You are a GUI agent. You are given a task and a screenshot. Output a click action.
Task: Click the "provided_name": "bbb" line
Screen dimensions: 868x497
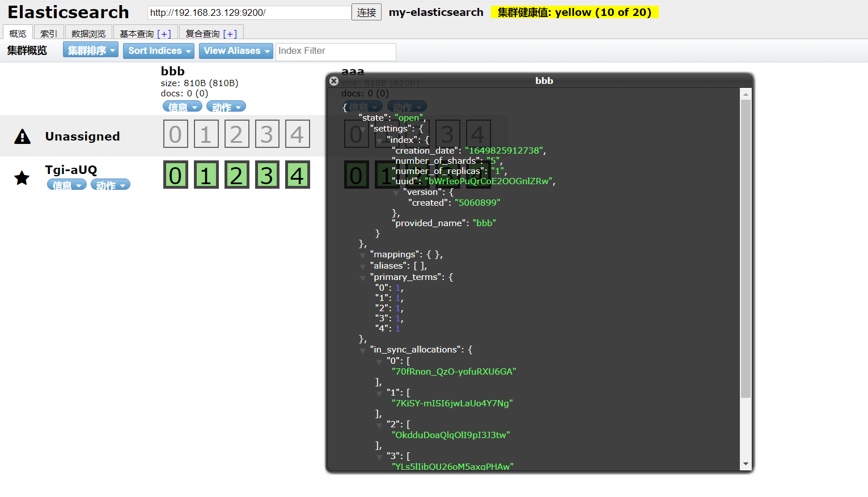[x=444, y=223]
